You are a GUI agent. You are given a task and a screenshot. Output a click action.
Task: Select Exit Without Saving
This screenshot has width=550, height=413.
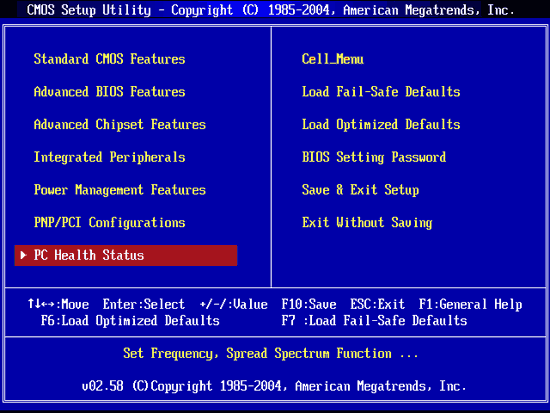(x=367, y=222)
